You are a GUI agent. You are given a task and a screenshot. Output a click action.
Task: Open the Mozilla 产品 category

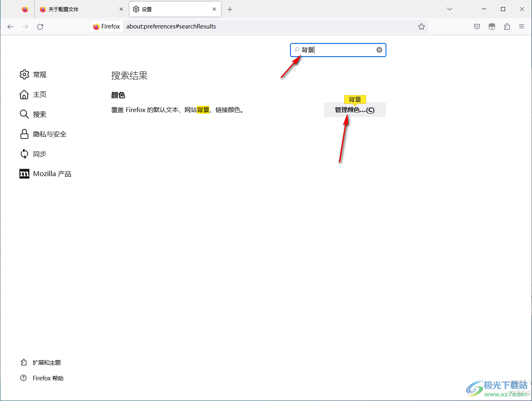46,174
